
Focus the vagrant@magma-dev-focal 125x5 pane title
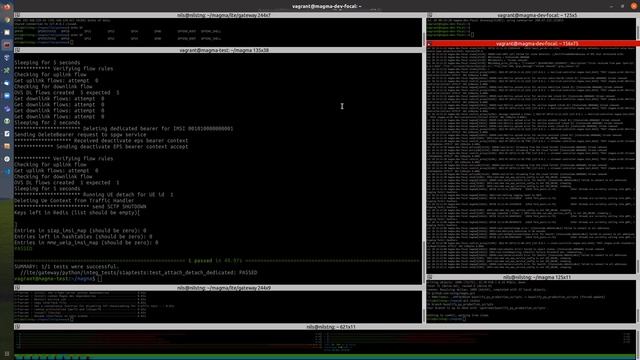click(x=537, y=15)
